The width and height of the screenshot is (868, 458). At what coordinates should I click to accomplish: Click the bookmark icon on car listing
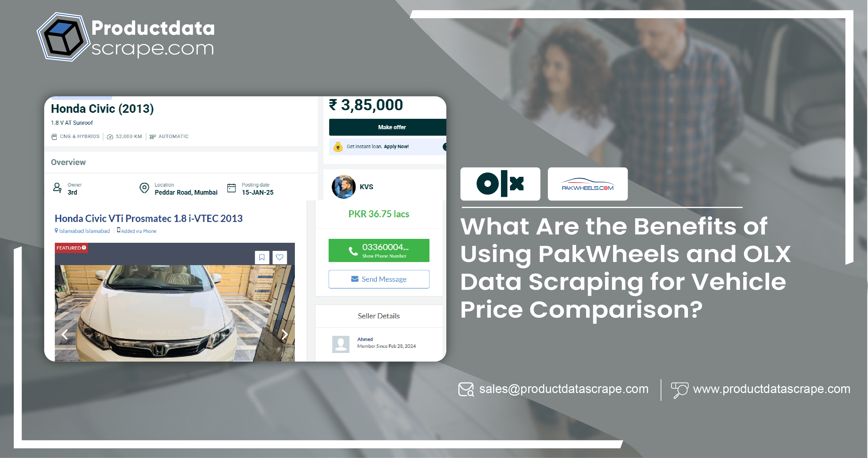pyautogui.click(x=262, y=257)
